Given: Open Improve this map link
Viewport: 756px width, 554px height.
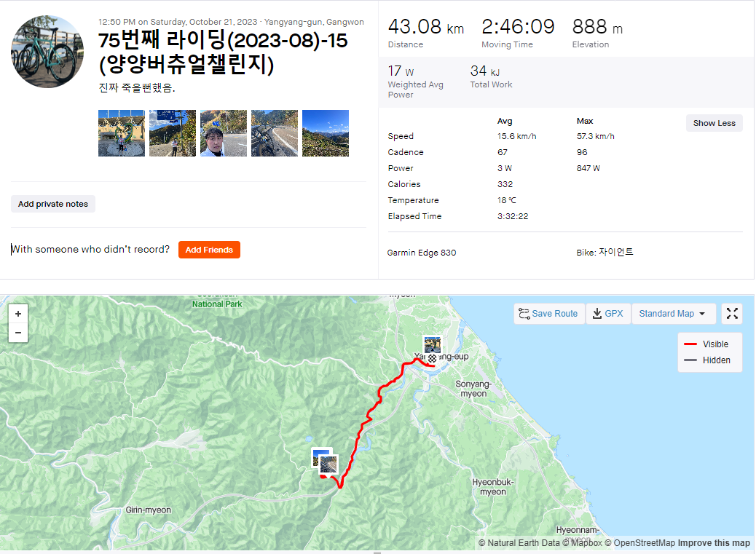Looking at the screenshot, I should [714, 543].
